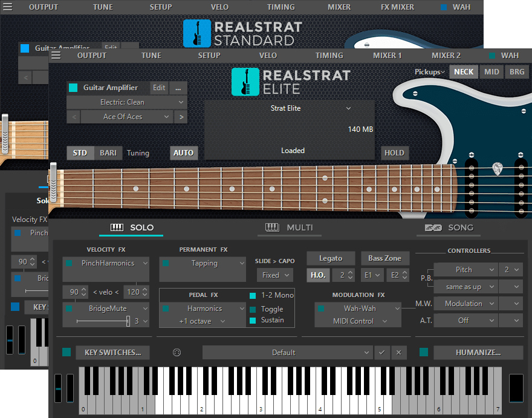Image resolution: width=532 pixels, height=418 pixels.
Task: Open the MIXER 1 menu
Action: point(387,55)
